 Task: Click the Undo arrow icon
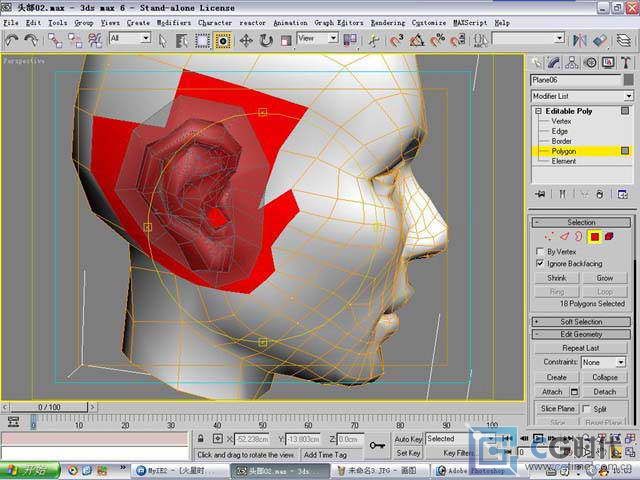click(x=12, y=40)
